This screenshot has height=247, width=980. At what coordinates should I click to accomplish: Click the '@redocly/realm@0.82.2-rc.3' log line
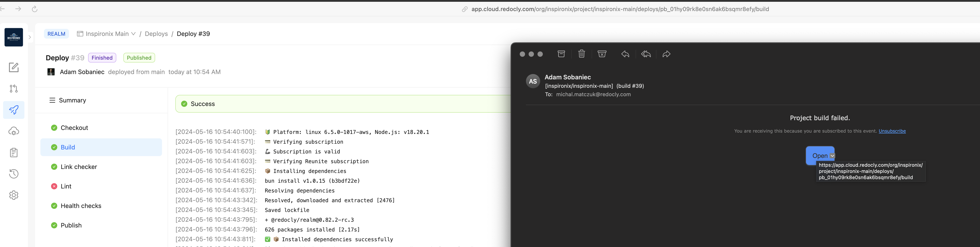coord(309,220)
